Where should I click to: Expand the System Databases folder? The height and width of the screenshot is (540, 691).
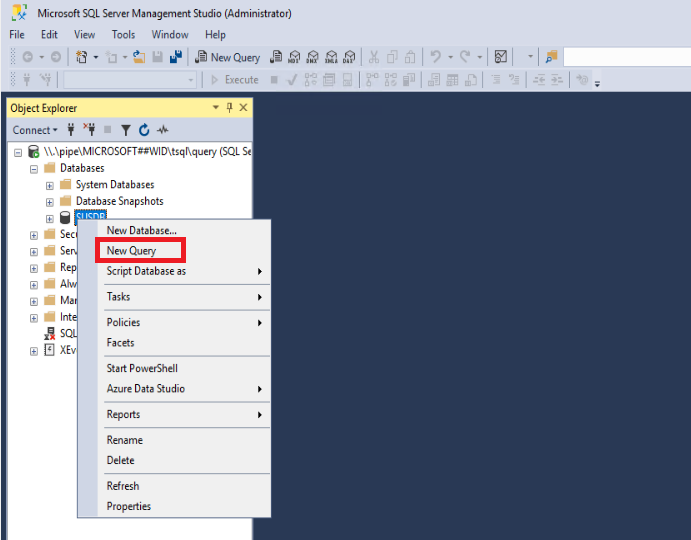tap(50, 186)
